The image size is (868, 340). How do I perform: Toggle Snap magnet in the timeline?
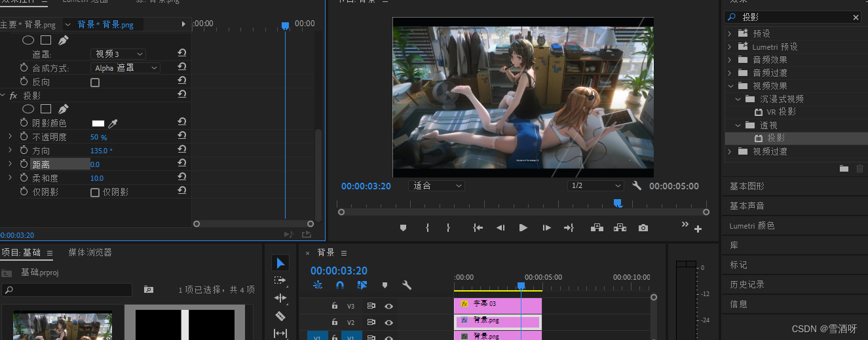tap(339, 285)
